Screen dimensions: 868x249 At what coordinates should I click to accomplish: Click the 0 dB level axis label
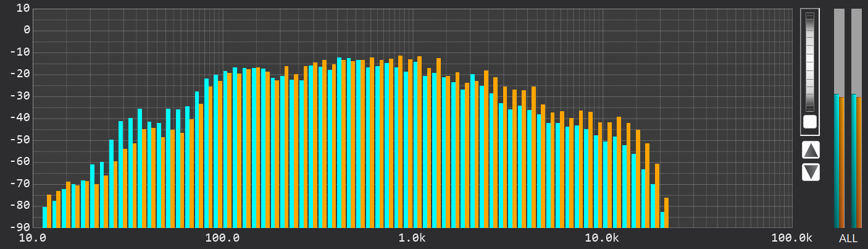27,30
